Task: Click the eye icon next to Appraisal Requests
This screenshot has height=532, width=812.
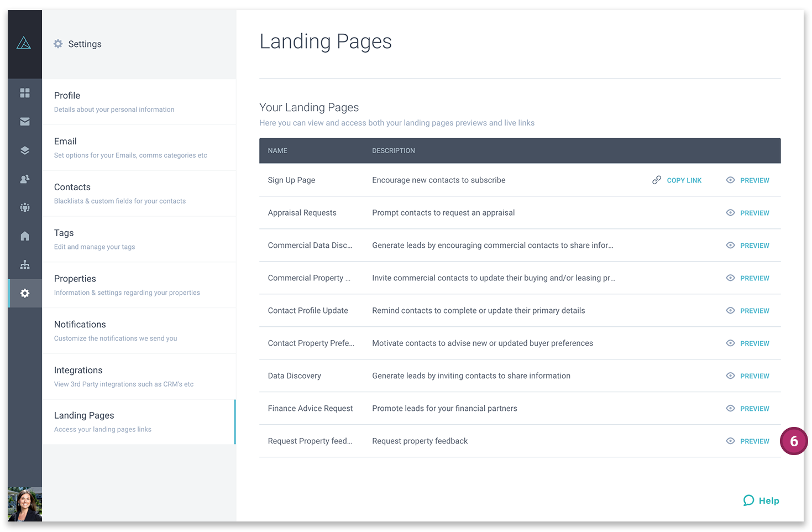Action: [730, 212]
